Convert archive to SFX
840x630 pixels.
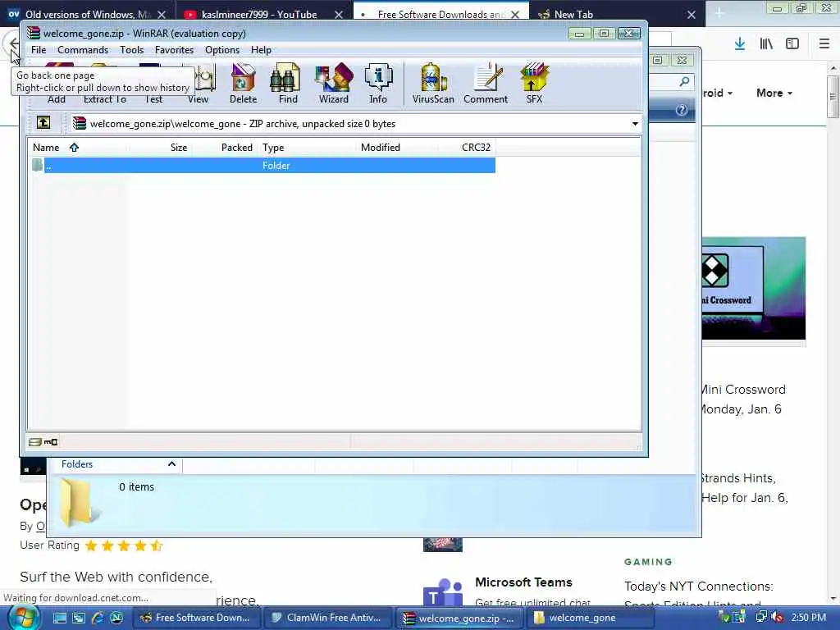point(533,83)
